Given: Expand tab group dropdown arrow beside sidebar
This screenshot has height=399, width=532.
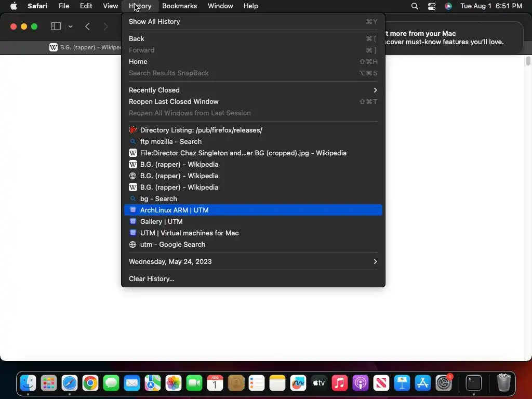Looking at the screenshot, I should 70,26.
